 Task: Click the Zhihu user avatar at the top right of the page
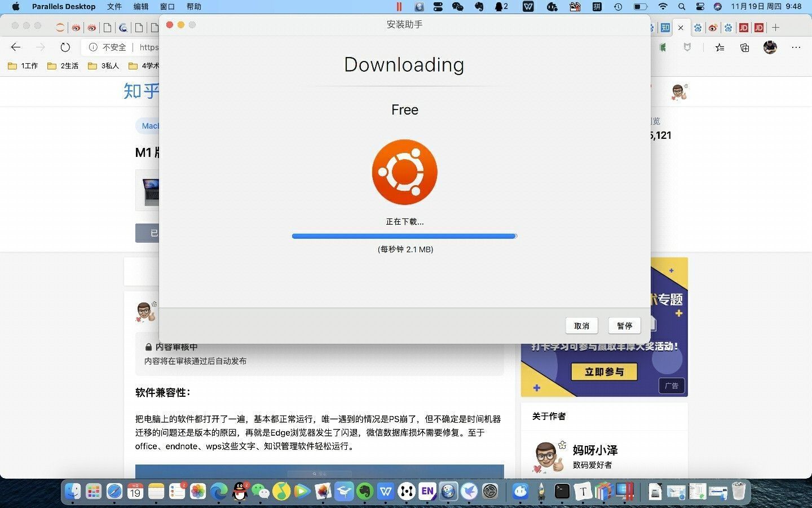click(679, 91)
